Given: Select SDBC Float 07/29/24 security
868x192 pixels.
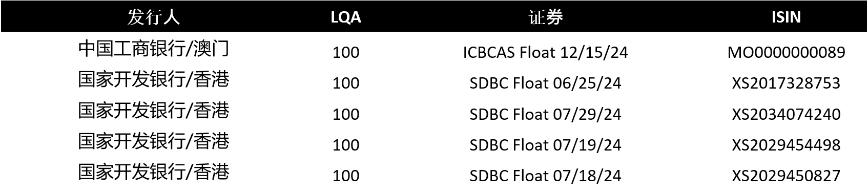Looking at the screenshot, I should [x=545, y=114].
